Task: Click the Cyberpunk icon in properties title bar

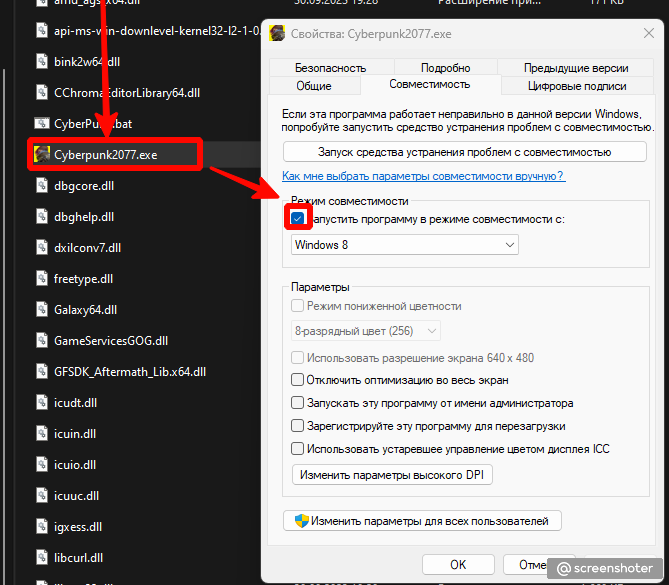Action: coord(277,33)
